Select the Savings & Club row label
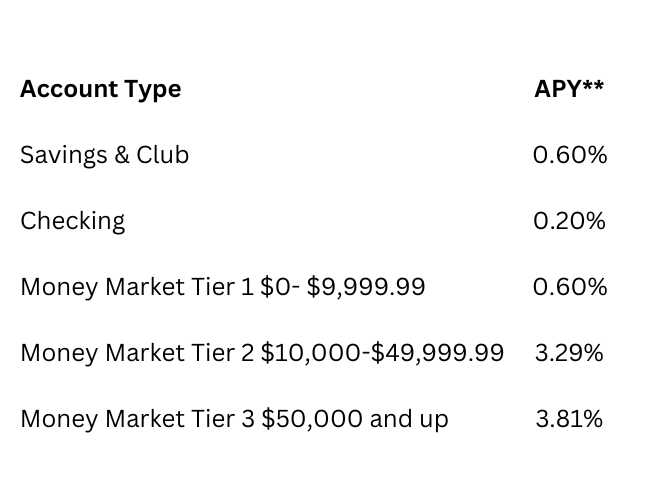This screenshot has height=500, width=650. 104,155
